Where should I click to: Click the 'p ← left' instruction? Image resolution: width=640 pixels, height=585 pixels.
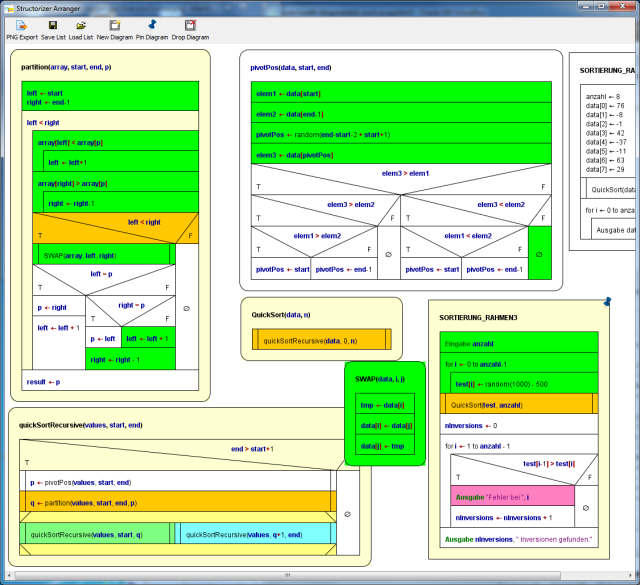104,337
